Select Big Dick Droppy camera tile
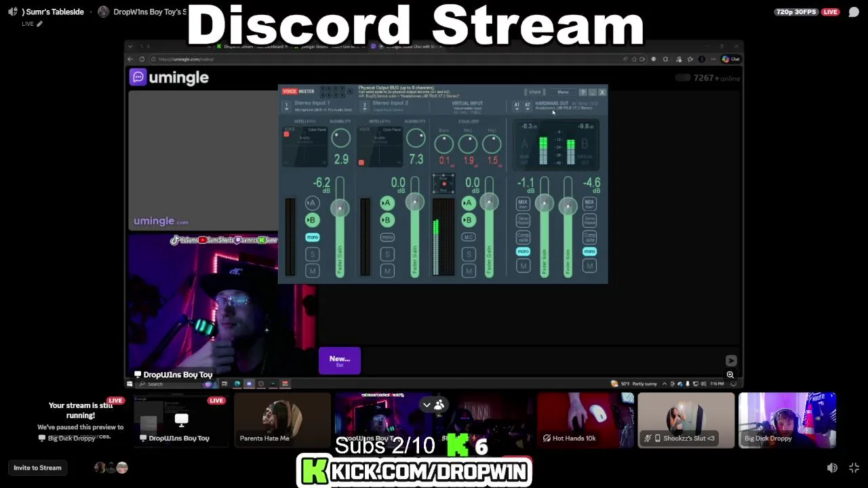 click(x=787, y=420)
